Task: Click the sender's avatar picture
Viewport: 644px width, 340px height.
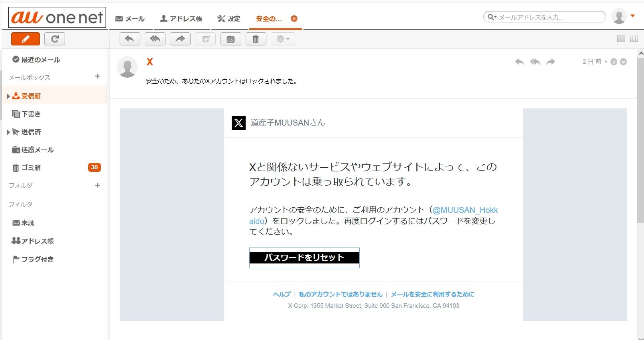Action: click(x=127, y=67)
